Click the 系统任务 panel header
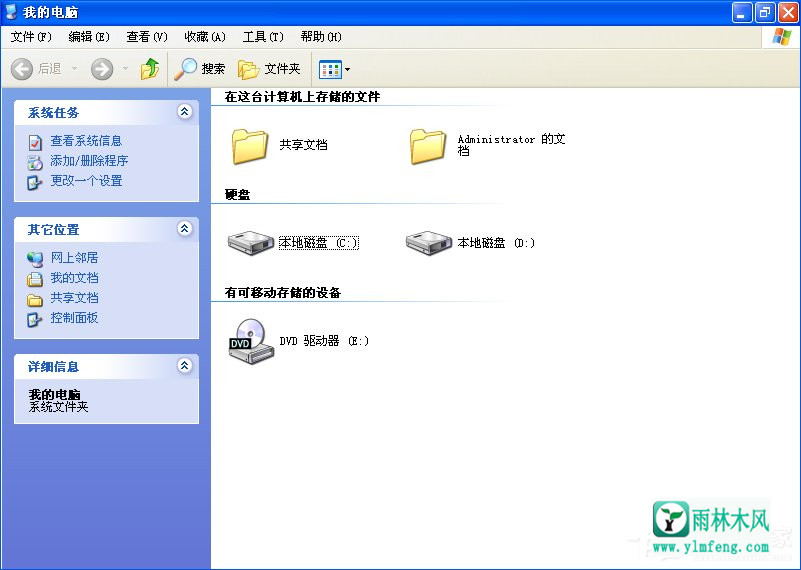The image size is (801, 570). click(107, 113)
